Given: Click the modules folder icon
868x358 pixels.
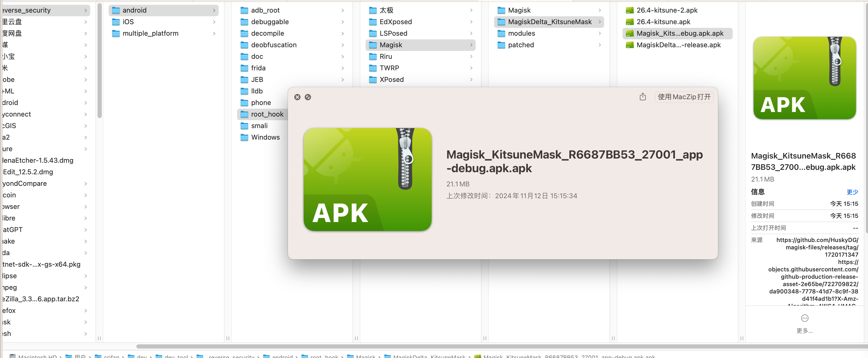Looking at the screenshot, I should (501, 33).
